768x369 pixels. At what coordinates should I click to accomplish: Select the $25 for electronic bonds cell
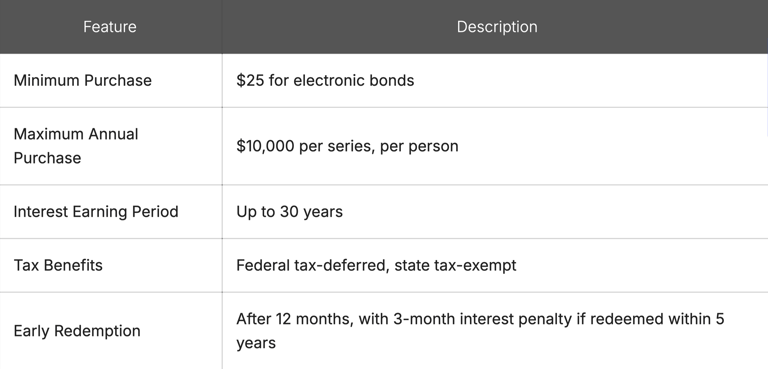(x=495, y=80)
